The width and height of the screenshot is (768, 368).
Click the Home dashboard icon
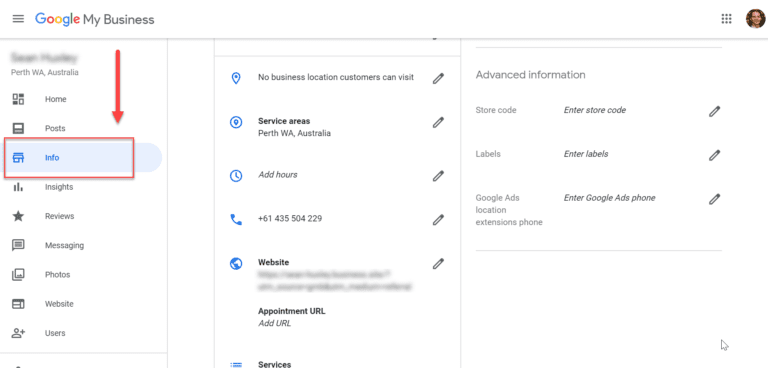pyautogui.click(x=18, y=99)
